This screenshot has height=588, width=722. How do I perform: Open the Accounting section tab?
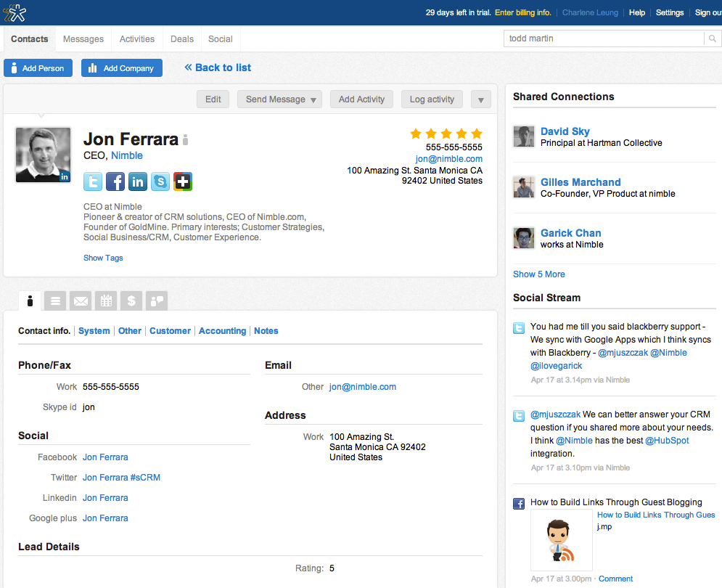pyautogui.click(x=222, y=331)
